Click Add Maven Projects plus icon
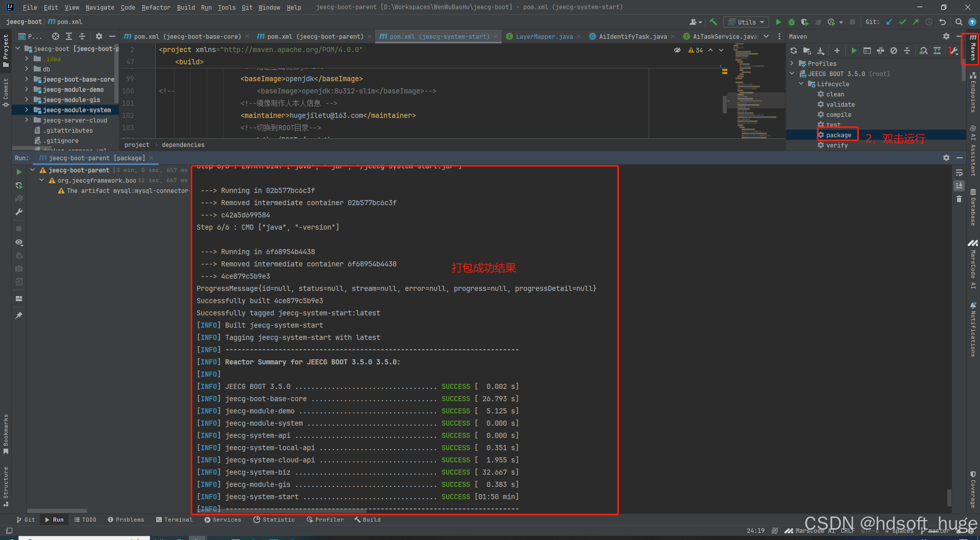Screen dimensions: 980x540 (837, 51)
